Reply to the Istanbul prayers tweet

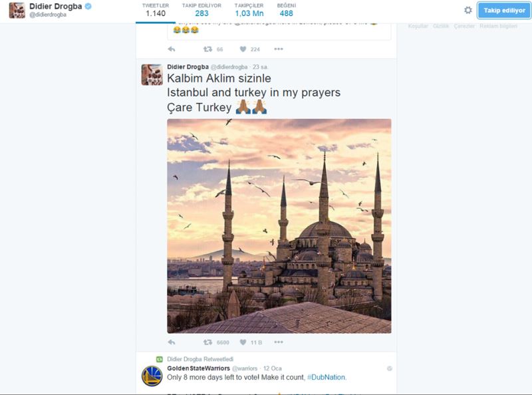(x=172, y=342)
